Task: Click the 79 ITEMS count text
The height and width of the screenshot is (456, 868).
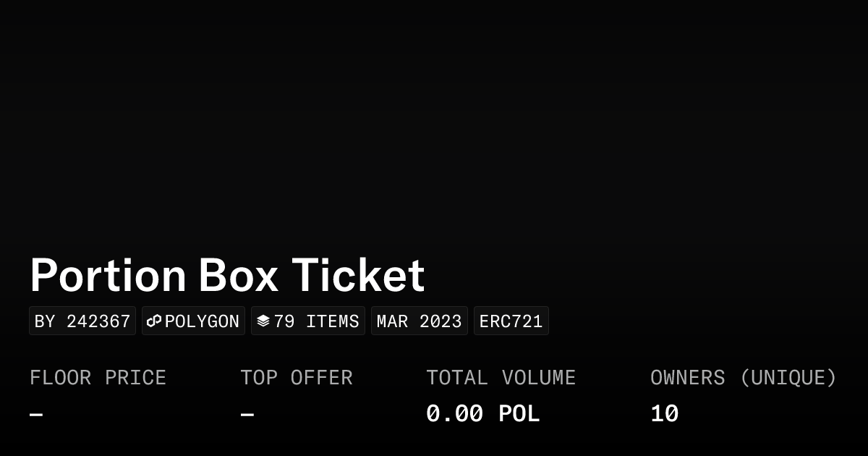Action: click(316, 321)
